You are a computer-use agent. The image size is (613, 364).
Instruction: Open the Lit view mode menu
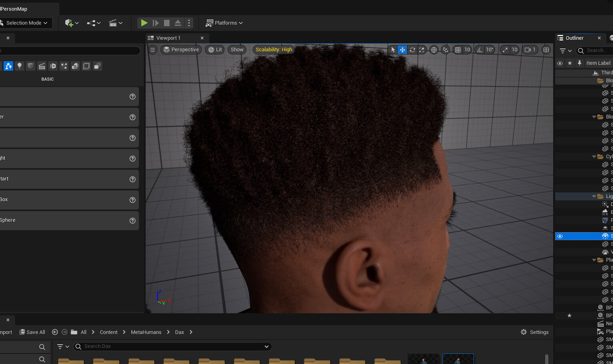click(215, 50)
